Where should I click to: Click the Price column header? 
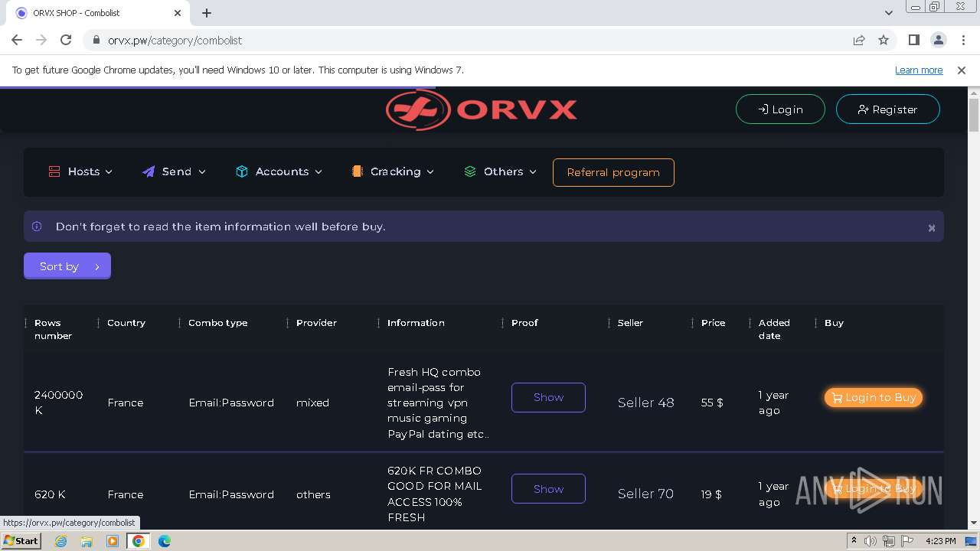713,323
